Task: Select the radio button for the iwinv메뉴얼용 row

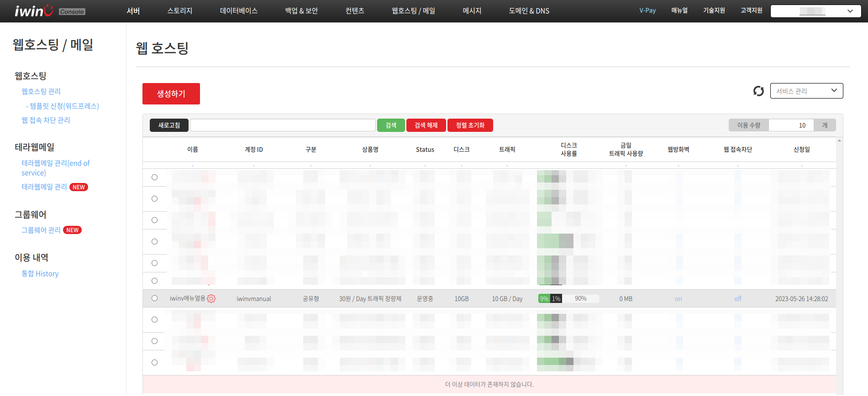Action: coord(155,298)
